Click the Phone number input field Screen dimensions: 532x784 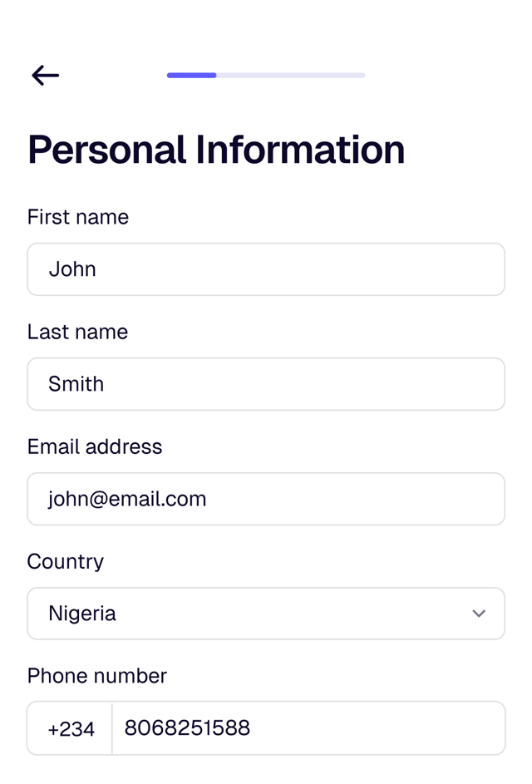[308, 727]
